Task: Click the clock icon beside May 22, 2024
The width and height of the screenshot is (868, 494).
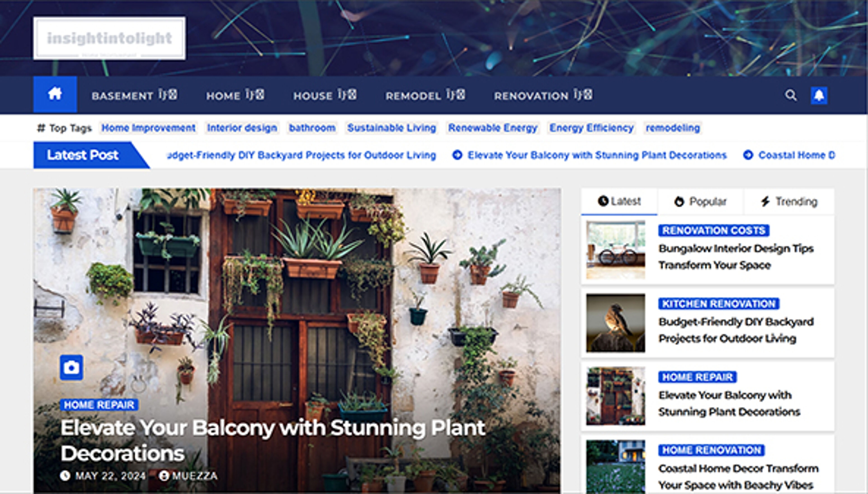Action: point(65,475)
